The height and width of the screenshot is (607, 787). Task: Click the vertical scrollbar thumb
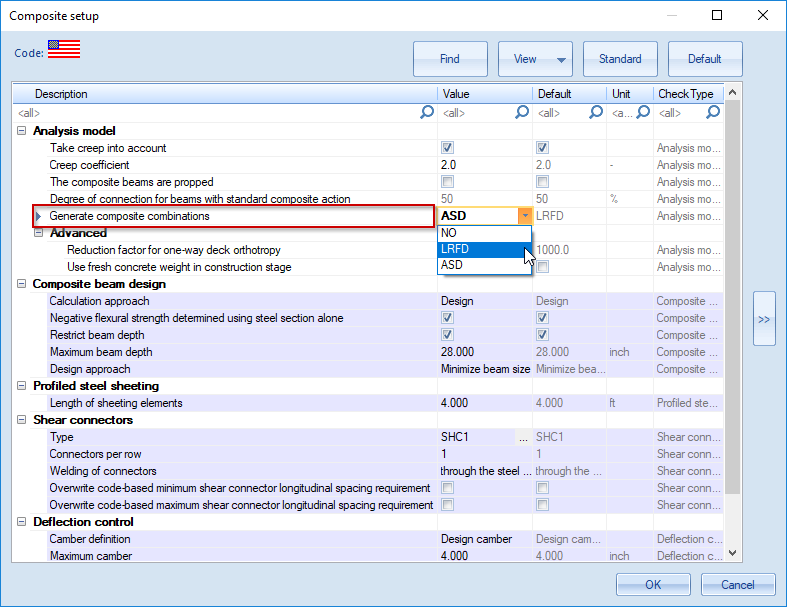[x=732, y=300]
